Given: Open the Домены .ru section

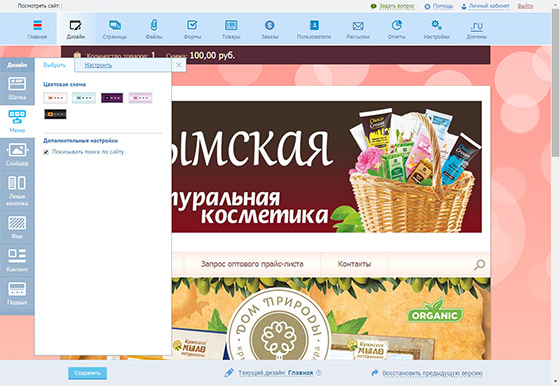Looking at the screenshot, I should coord(476,30).
